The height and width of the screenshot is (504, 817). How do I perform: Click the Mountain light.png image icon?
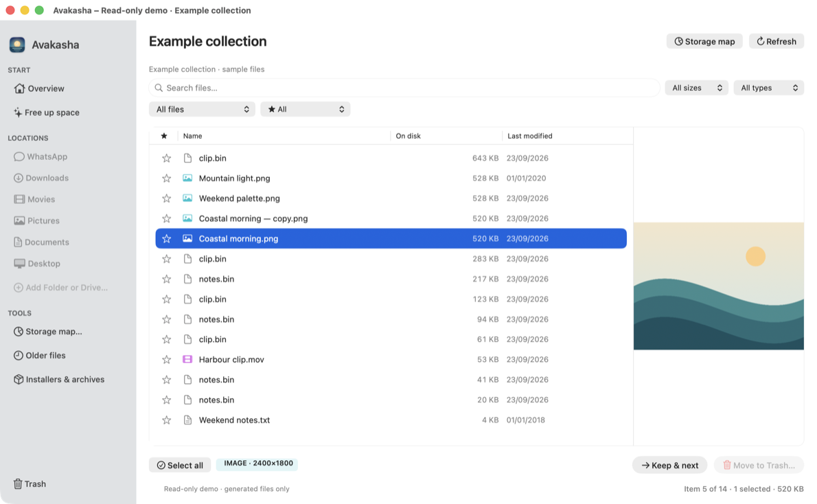187,179
